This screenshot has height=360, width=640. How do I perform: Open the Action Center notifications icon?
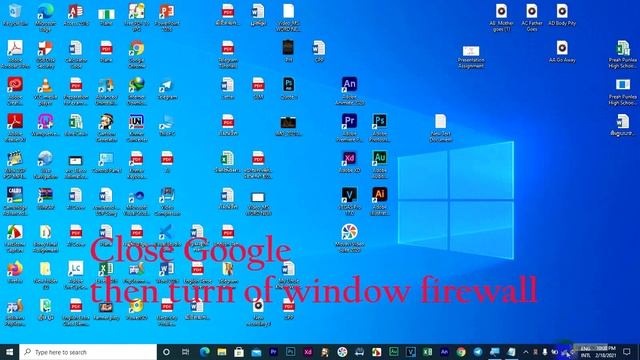(x=627, y=352)
